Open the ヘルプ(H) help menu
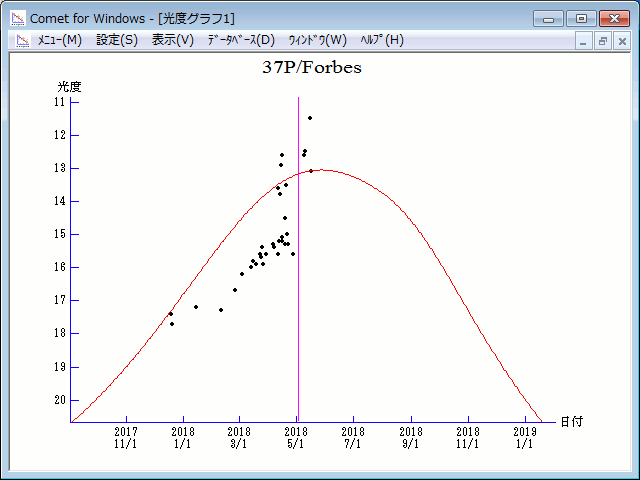The height and width of the screenshot is (480, 640). (x=382, y=40)
